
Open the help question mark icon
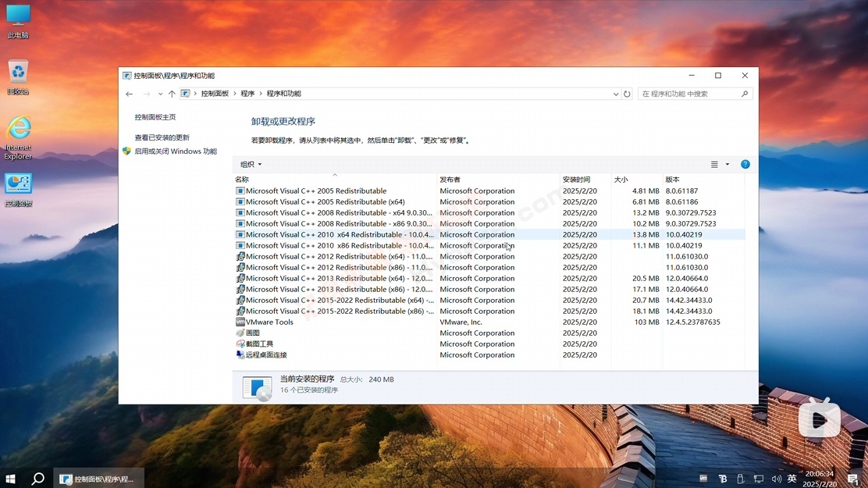745,164
